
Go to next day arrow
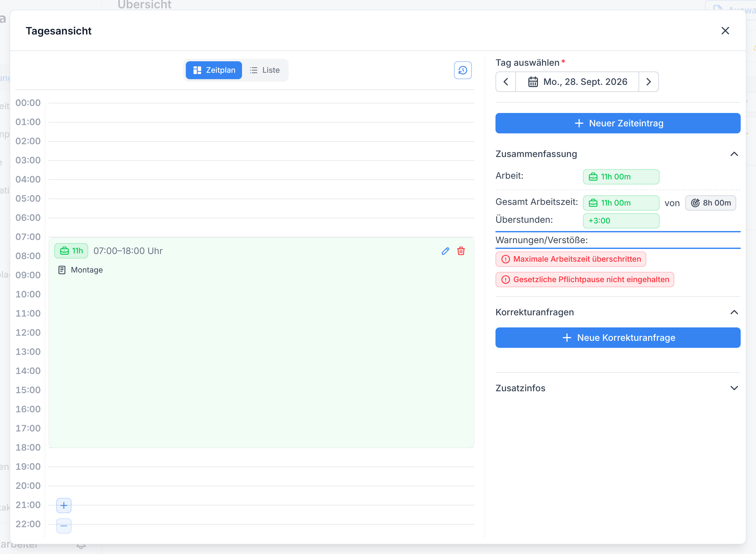click(x=648, y=82)
